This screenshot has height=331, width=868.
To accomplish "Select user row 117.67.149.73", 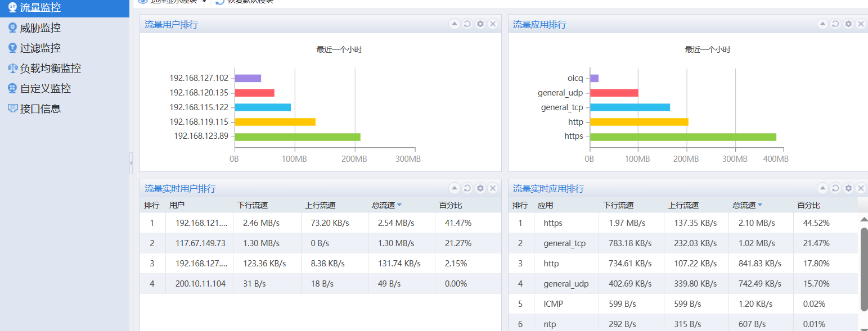I will pos(321,243).
